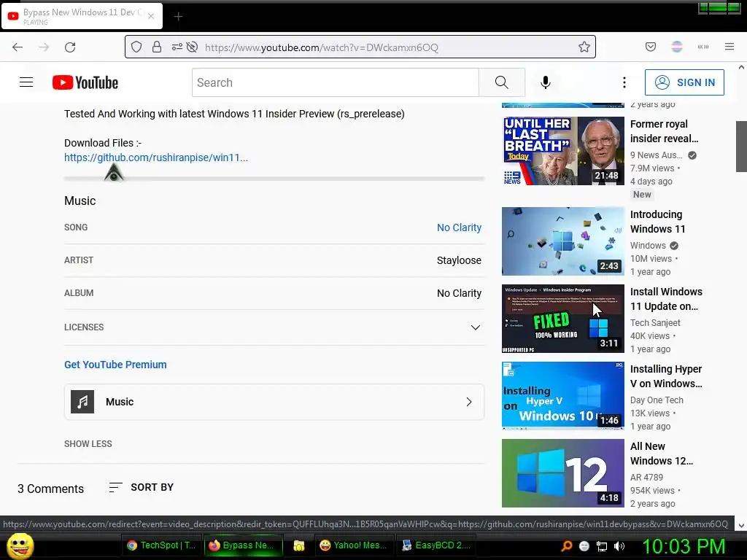The width and height of the screenshot is (747, 560).
Task: Click the Music note icon card
Action: click(x=82, y=402)
